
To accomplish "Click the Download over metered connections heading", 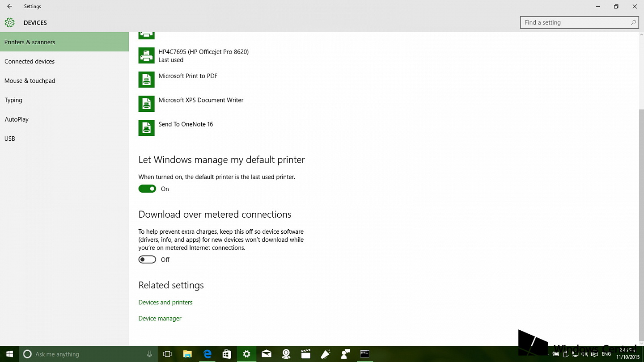I will pyautogui.click(x=215, y=215).
